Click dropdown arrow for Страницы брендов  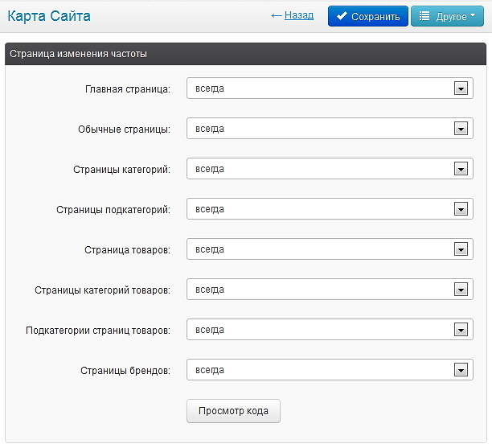click(x=461, y=370)
